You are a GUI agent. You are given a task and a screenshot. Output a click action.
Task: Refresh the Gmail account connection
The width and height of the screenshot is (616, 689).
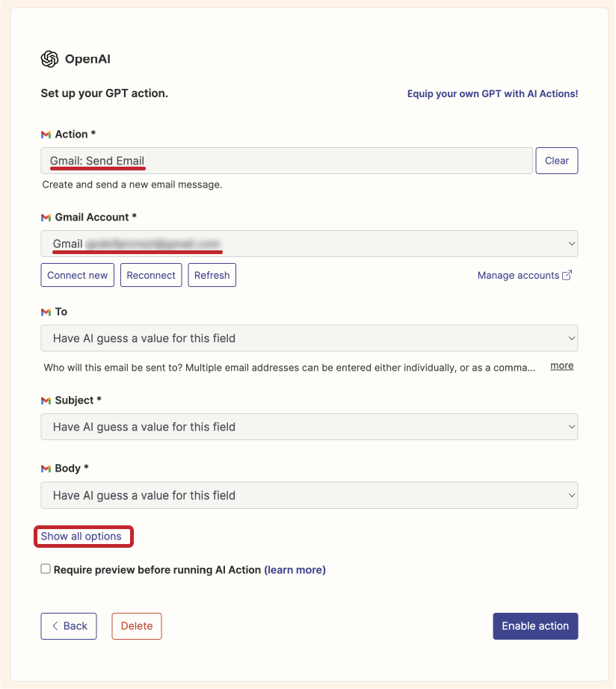212,275
